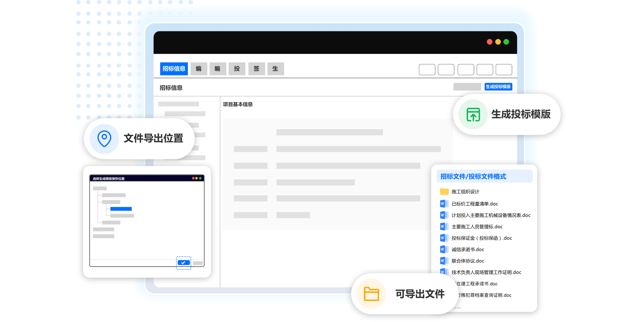Click the Word icon for 投标保证金（投标保函）.doc
This screenshot has width=644, height=322.
(x=444, y=238)
